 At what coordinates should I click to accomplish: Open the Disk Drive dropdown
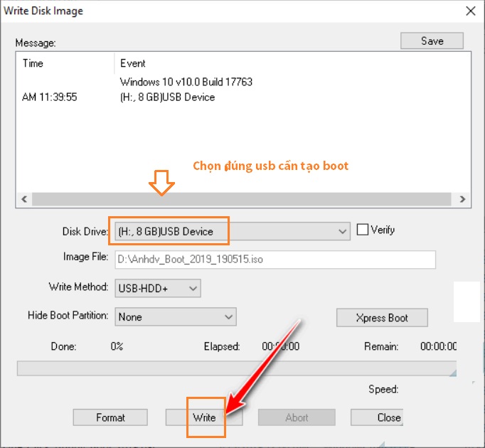pyautogui.click(x=233, y=231)
